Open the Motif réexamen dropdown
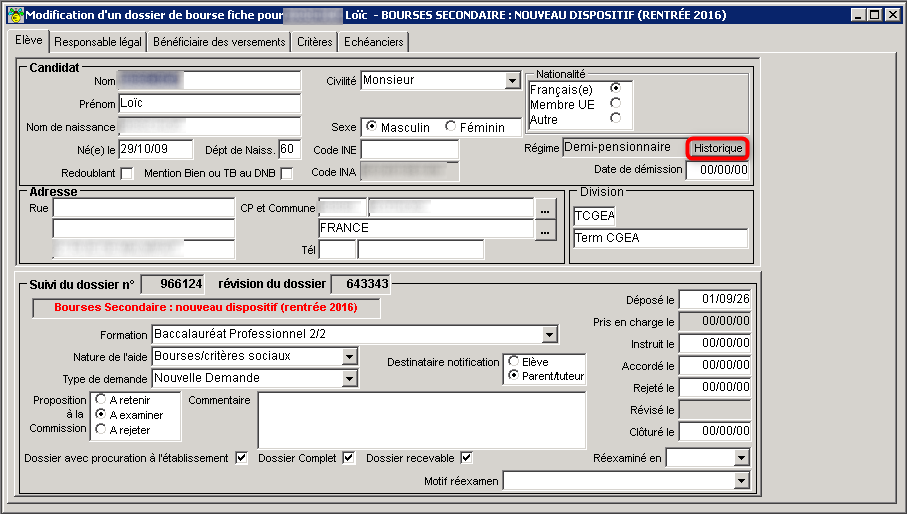Screen dimensions: 907x514 click(742, 480)
